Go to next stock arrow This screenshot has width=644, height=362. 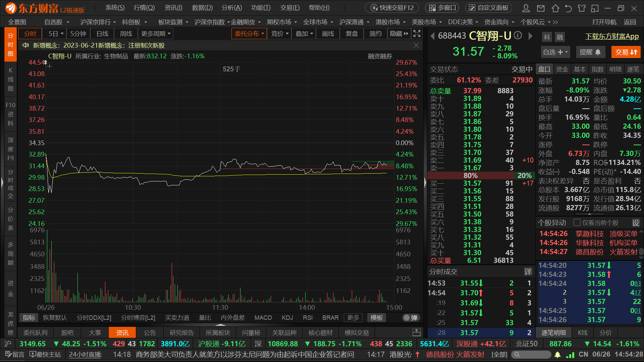pyautogui.click(x=530, y=36)
